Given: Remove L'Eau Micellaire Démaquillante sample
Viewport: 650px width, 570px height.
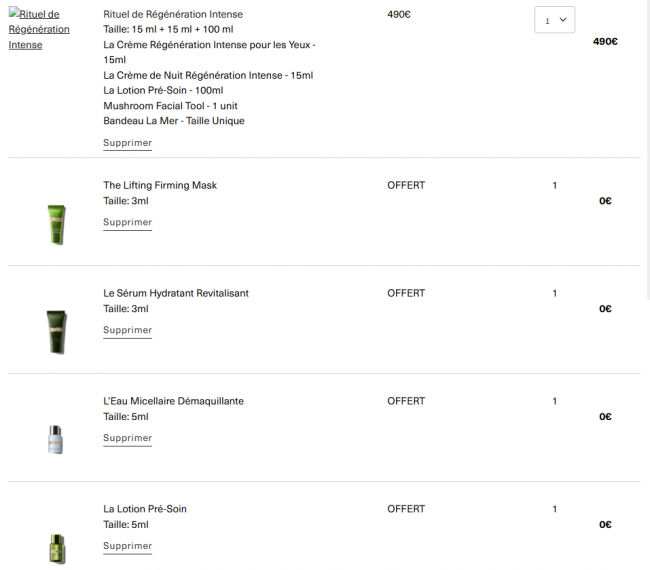Looking at the screenshot, I should coord(127,439).
